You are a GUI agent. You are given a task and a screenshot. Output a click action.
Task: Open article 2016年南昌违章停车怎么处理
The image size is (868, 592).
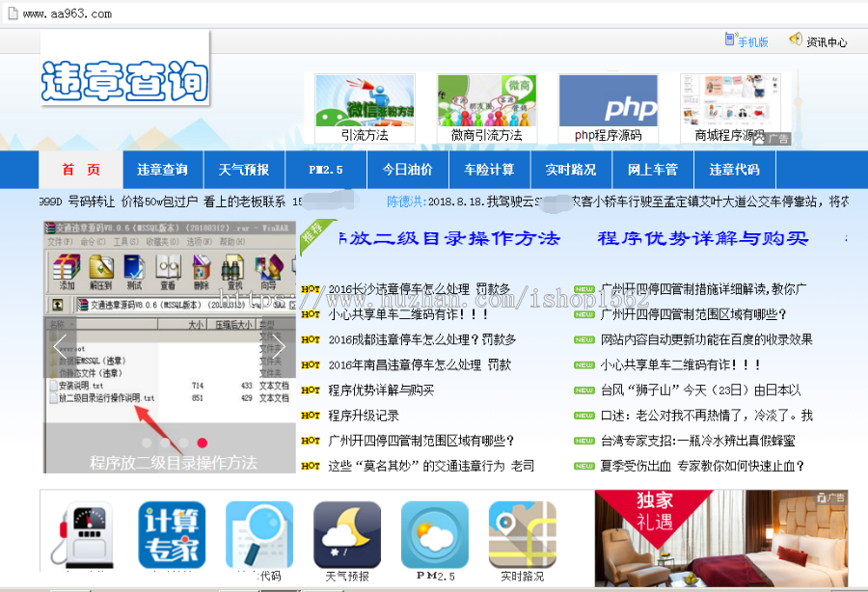420,365
